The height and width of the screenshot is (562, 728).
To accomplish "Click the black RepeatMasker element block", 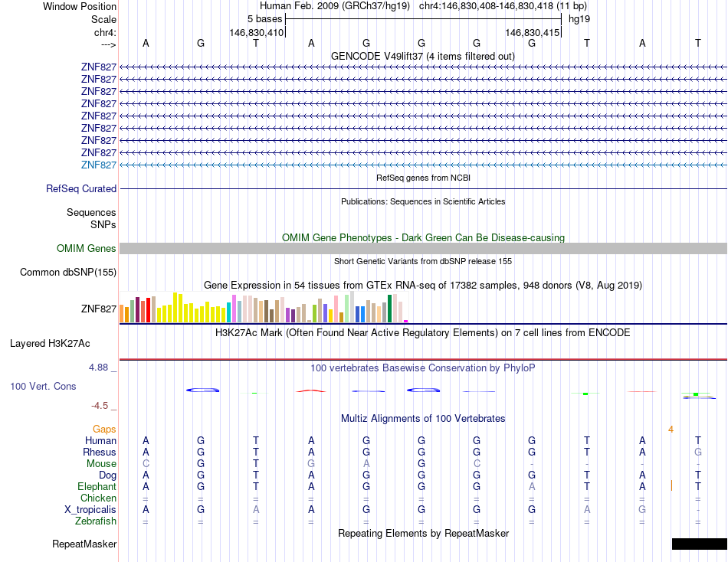I will click(x=699, y=544).
